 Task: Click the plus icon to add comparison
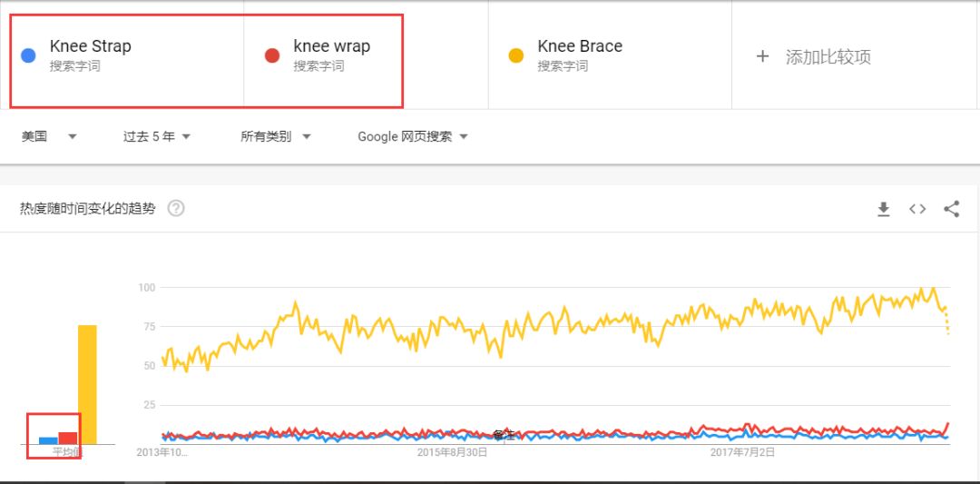pyautogui.click(x=762, y=57)
